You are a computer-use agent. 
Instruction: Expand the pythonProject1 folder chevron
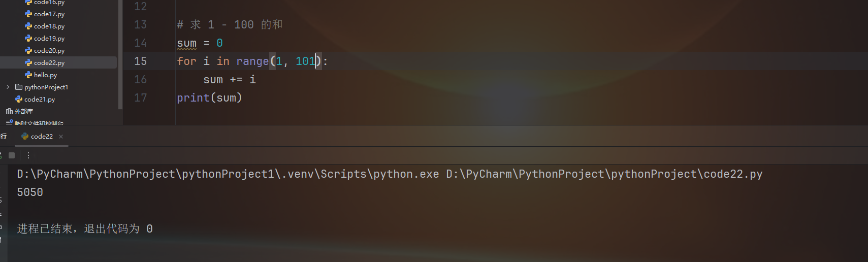(8, 87)
